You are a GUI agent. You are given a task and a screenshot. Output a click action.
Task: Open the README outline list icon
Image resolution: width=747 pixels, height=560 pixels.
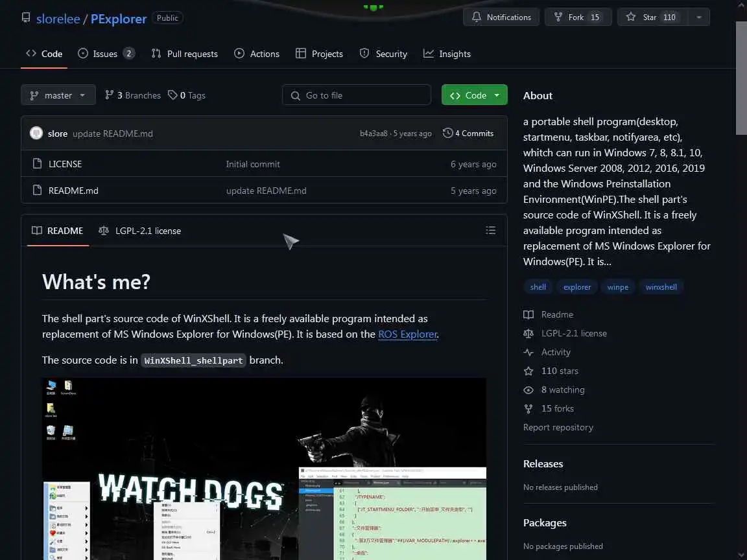tap(491, 231)
